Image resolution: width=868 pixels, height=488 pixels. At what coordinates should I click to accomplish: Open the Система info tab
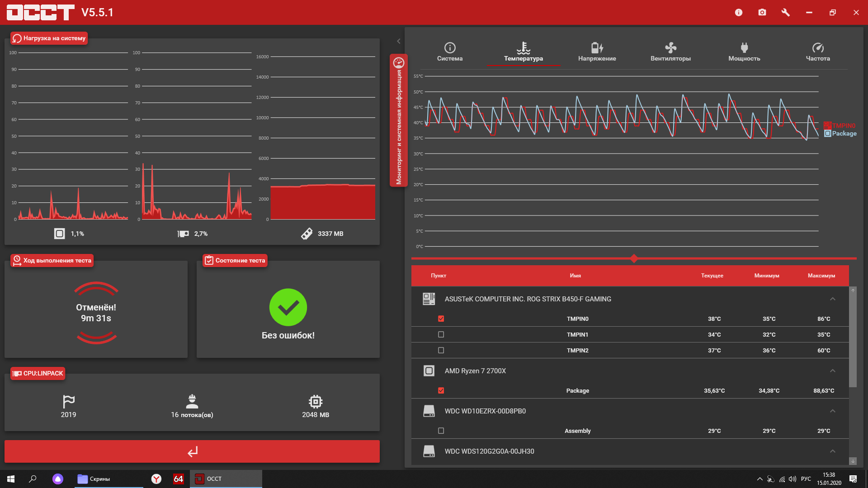[x=450, y=52]
